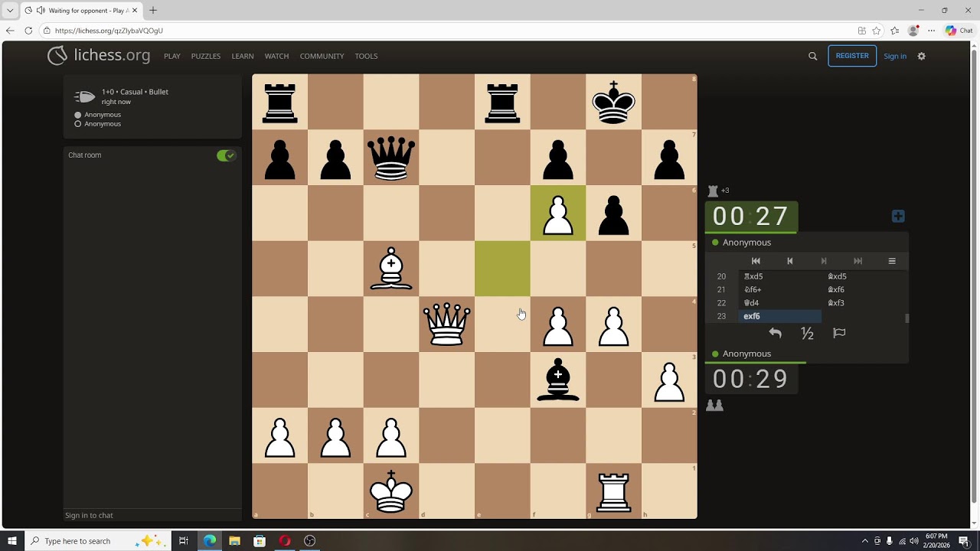Select move 20 Rxd5 in the list
This screenshot has width=980, height=551.
(x=779, y=276)
